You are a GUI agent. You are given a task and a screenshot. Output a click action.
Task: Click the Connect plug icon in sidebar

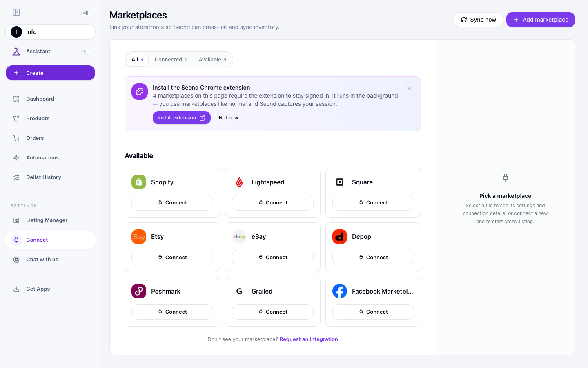tap(16, 240)
